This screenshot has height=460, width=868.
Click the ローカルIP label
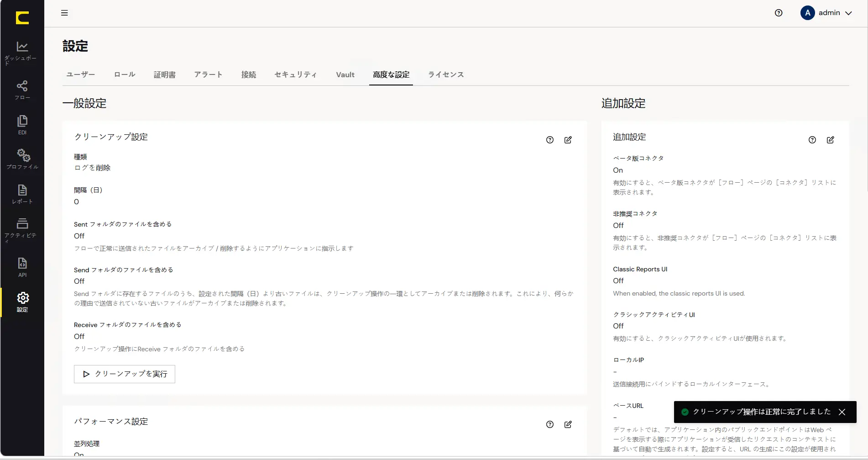click(x=628, y=360)
